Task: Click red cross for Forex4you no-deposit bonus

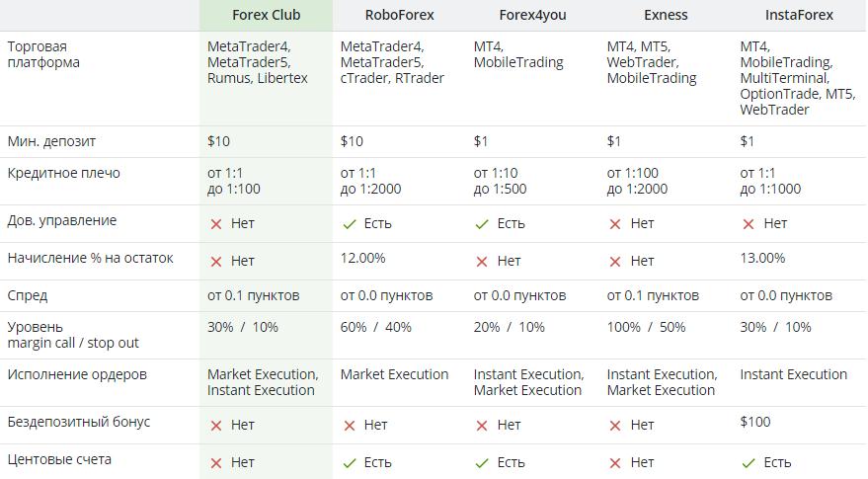Action: pyautogui.click(x=482, y=426)
